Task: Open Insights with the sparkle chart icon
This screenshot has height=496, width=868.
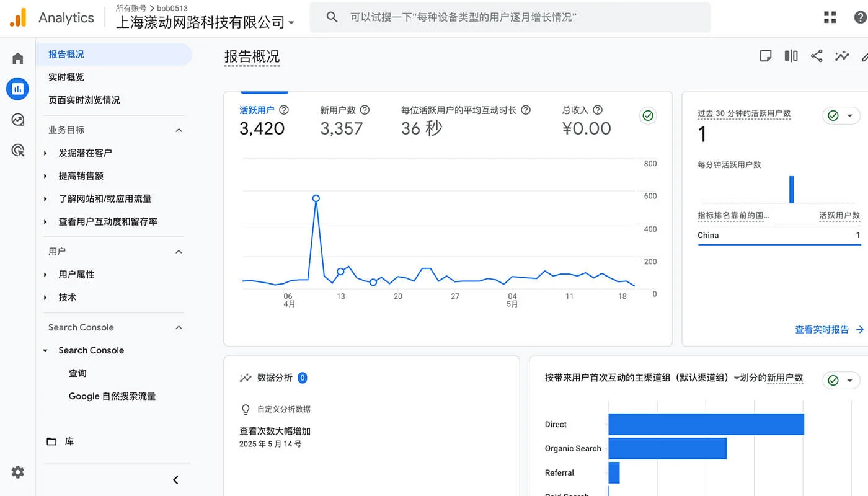Action: [841, 55]
